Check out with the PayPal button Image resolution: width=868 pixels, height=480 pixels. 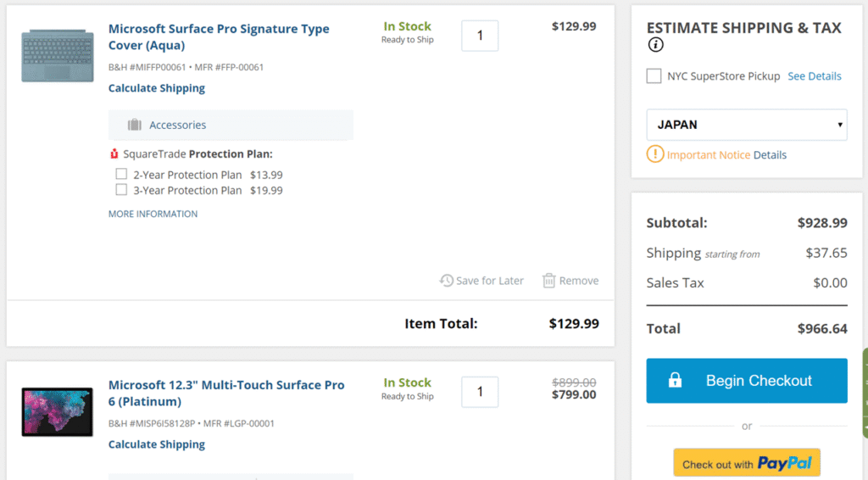(747, 463)
